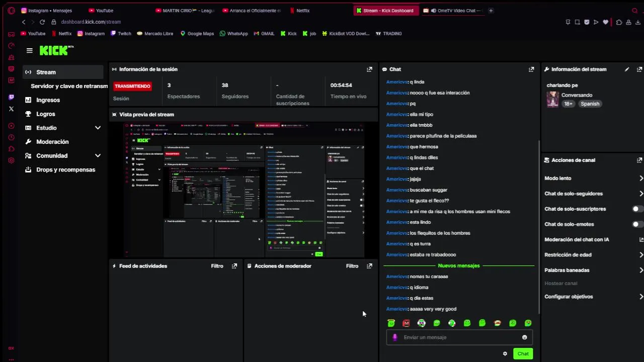Image resolution: width=644 pixels, height=362 pixels.
Task: Open Opera menu icon
Action: (x=11, y=11)
